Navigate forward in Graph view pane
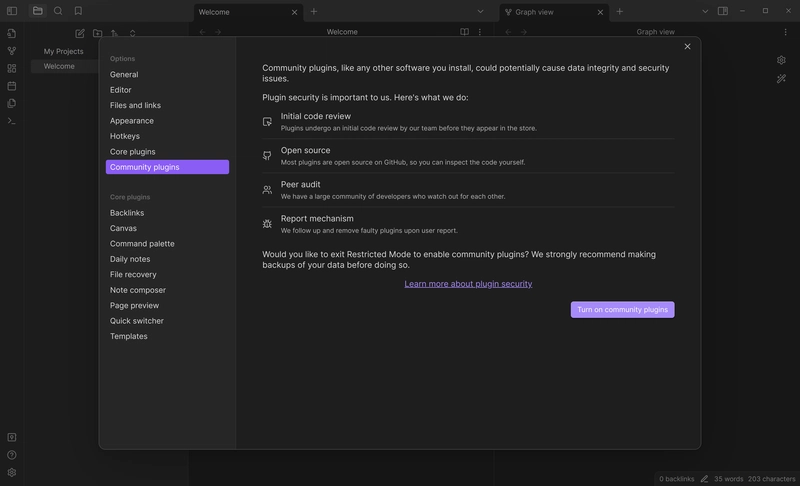800x486 pixels. pyautogui.click(x=523, y=32)
